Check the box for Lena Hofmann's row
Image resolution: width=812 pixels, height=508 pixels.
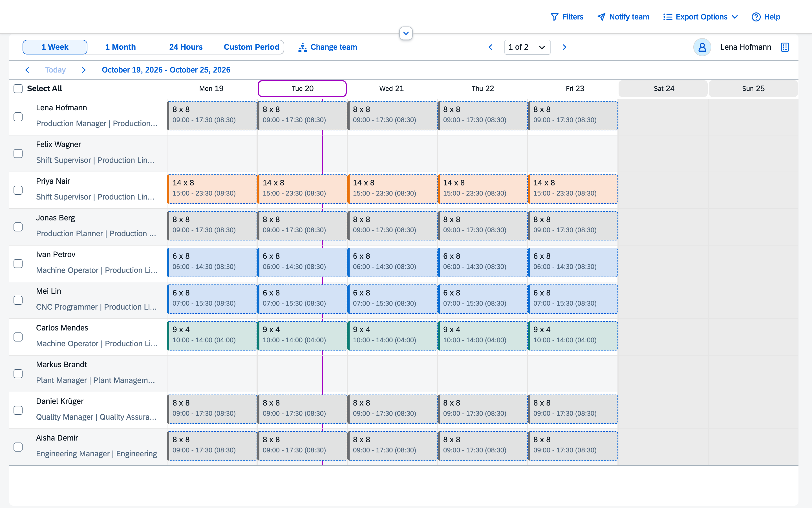click(x=18, y=117)
